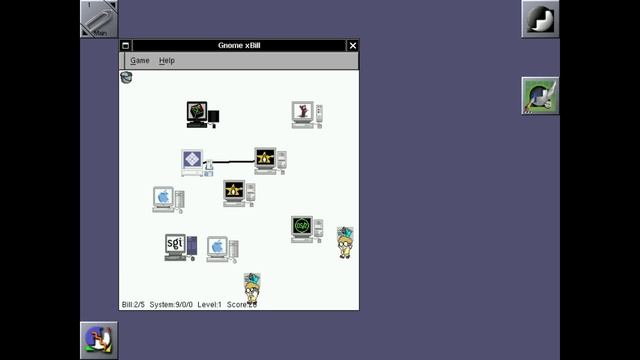
Task: Click the Window Maker clip labeled Main
Action: 99,19
